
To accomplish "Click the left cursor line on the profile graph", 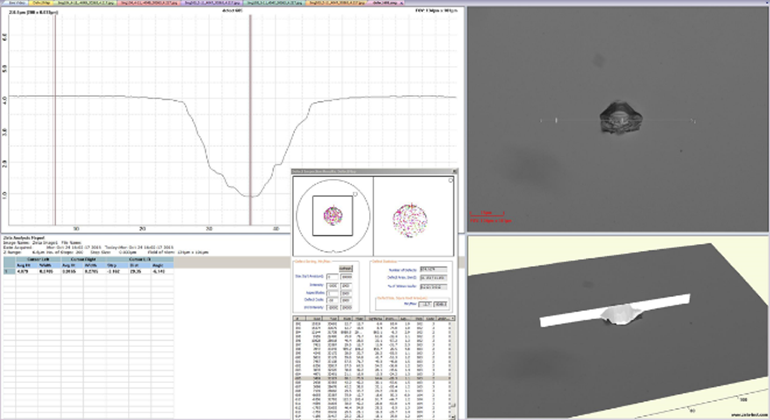I will 55,120.
